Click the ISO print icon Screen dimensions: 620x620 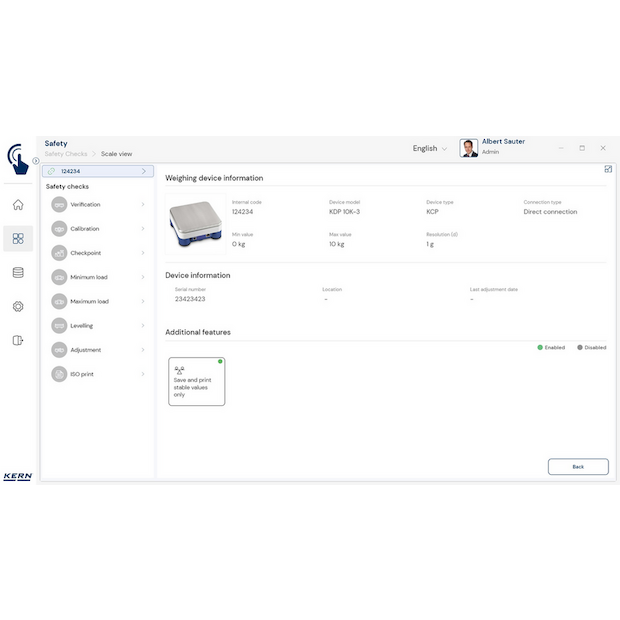point(59,374)
